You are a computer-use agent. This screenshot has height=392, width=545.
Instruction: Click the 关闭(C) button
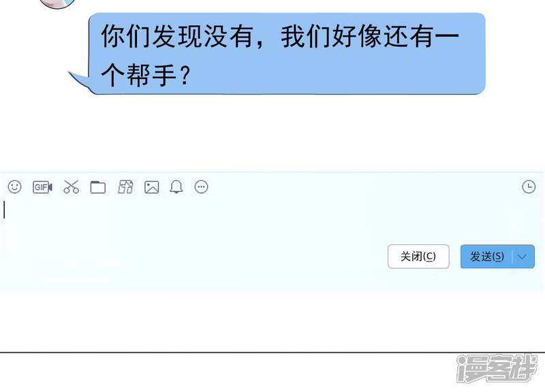pos(418,257)
